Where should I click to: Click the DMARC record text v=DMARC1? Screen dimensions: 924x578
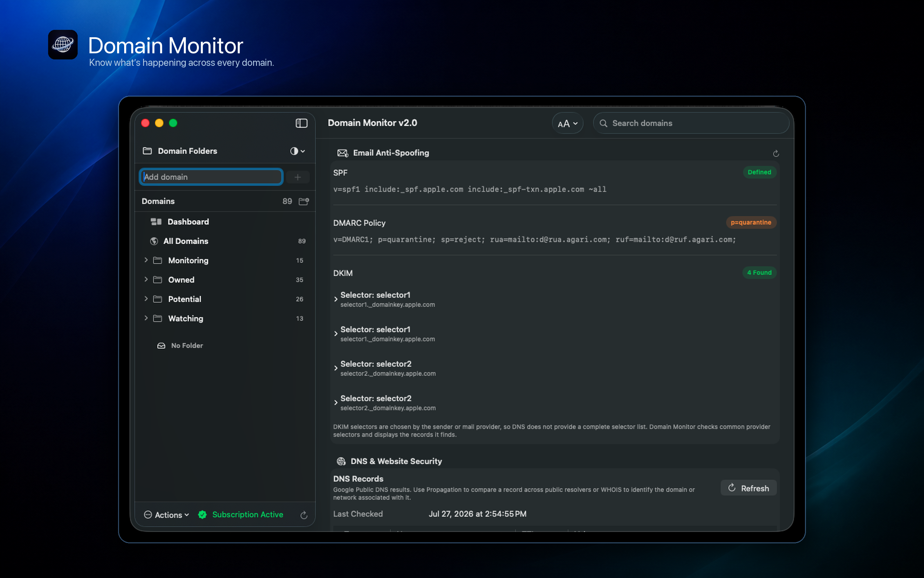(534, 239)
